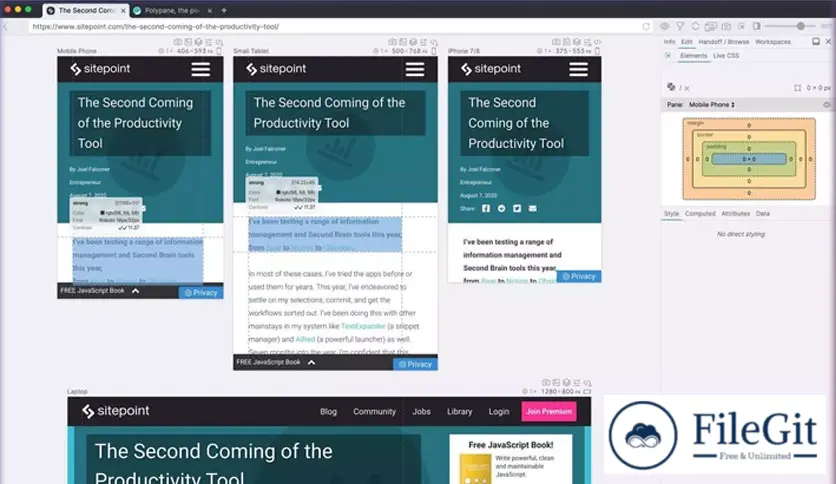Click the icon at the right end of the Pane row
Image resolution: width=836 pixels, height=484 pixels.
point(826,104)
